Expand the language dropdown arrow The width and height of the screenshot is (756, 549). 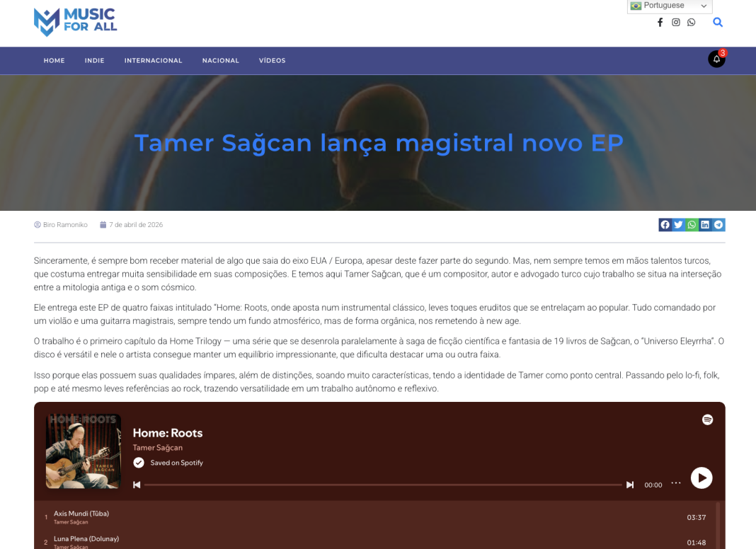705,6
